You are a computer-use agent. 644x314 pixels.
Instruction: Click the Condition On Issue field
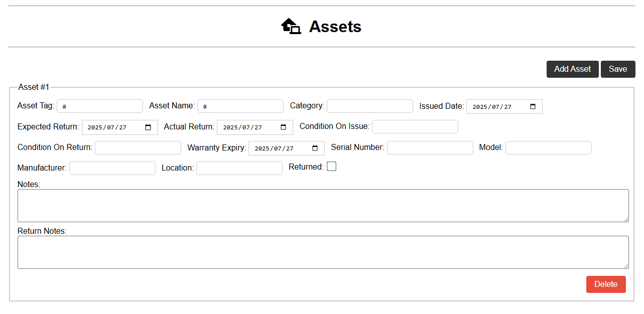(415, 126)
